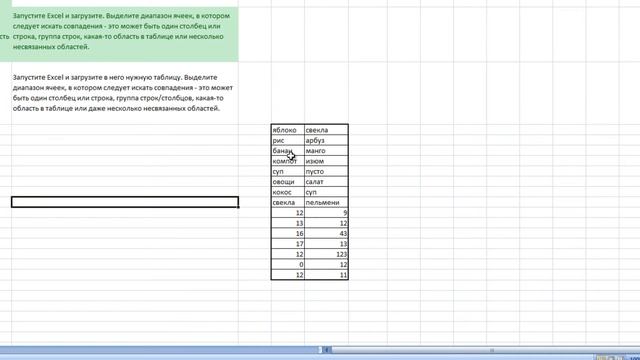The height and width of the screenshot is (360, 640).
Task: Select the '13' cell next to 17
Action: (x=326, y=244)
